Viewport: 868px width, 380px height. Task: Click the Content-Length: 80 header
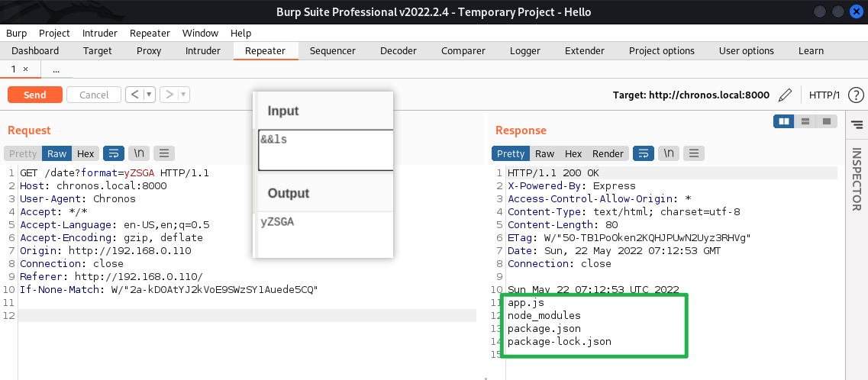(563, 224)
